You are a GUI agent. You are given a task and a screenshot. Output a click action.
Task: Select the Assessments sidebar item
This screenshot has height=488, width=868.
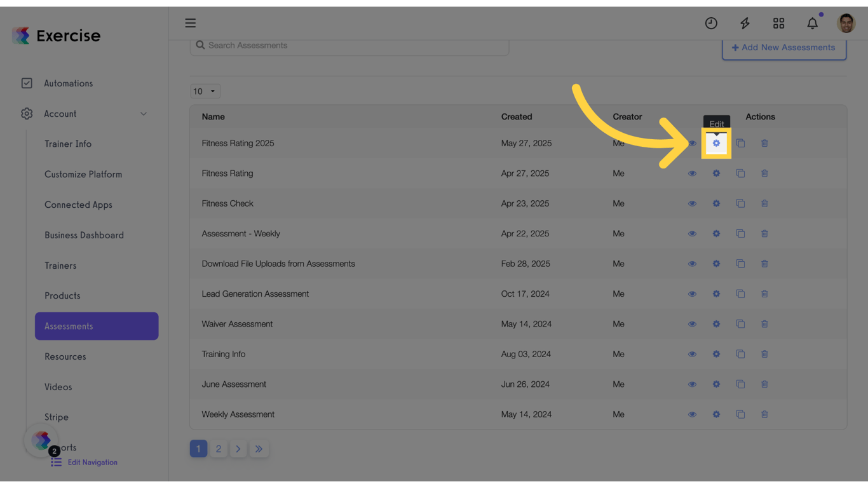tap(97, 326)
